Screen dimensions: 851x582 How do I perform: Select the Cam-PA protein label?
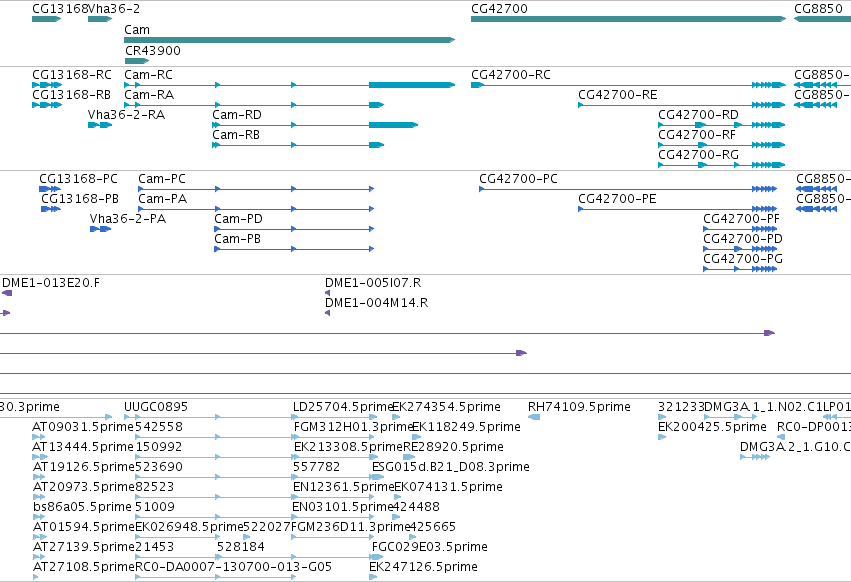pyautogui.click(x=163, y=199)
